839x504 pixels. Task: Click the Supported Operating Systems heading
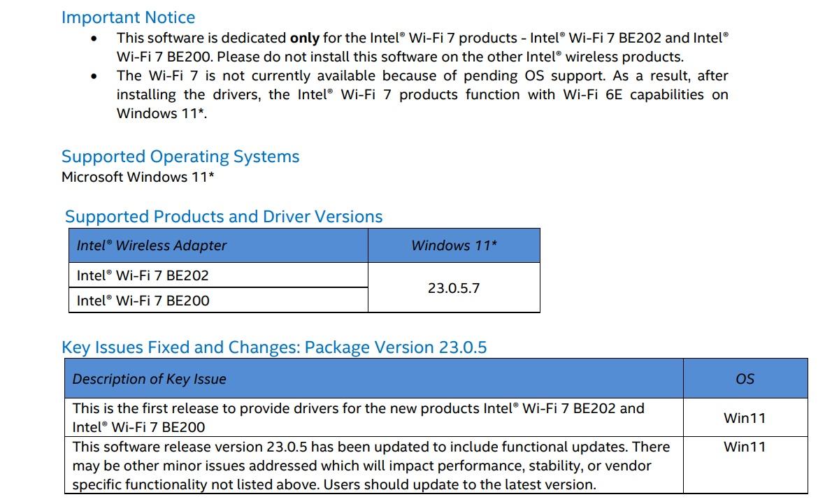180,157
